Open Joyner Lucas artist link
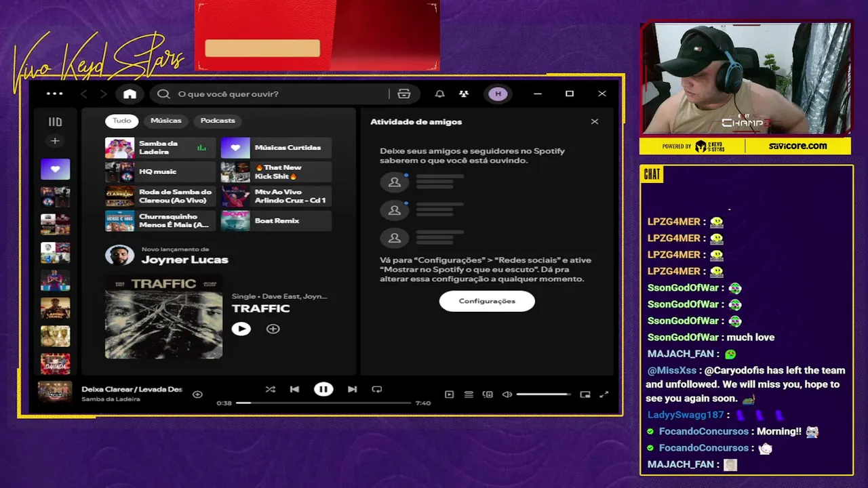The image size is (868, 488). 184,260
